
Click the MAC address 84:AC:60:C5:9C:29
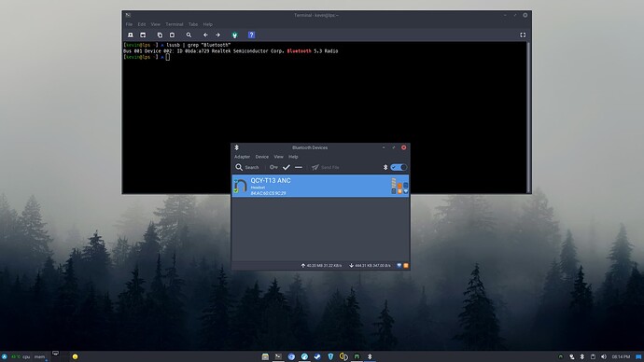pos(268,193)
